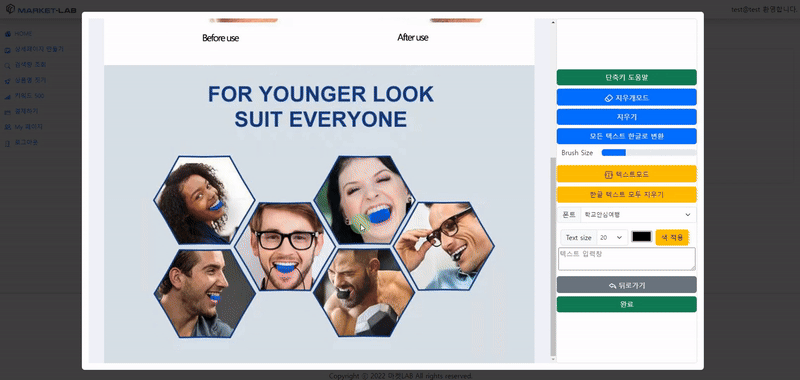Focus the 텍스트 입력창 text area
This screenshot has width=800, height=380.
pyautogui.click(x=627, y=259)
